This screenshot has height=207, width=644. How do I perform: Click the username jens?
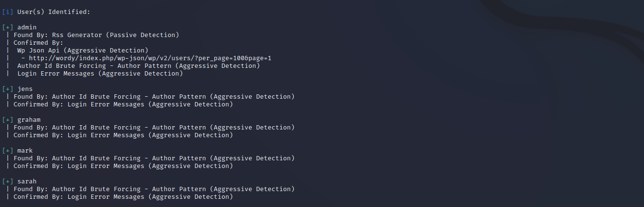(x=25, y=89)
